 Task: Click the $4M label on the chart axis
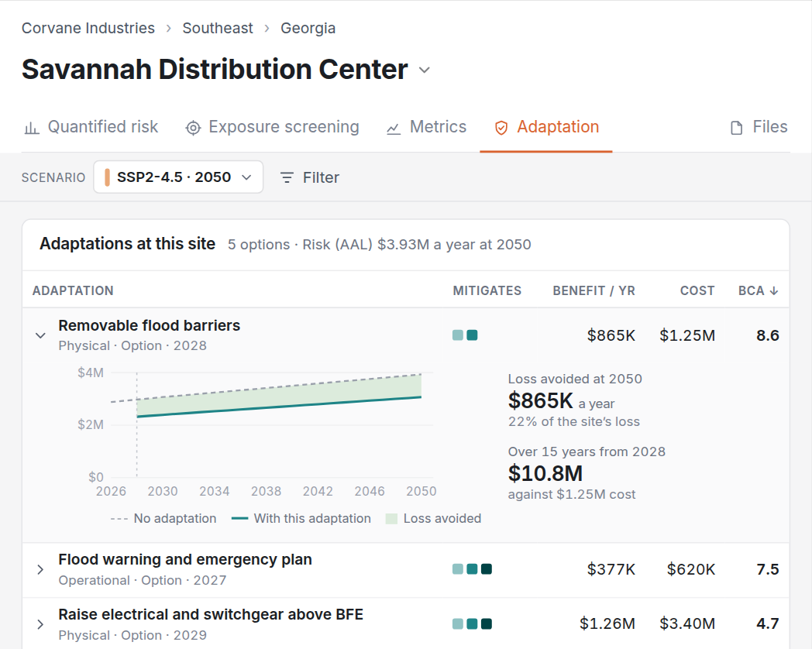(x=91, y=373)
